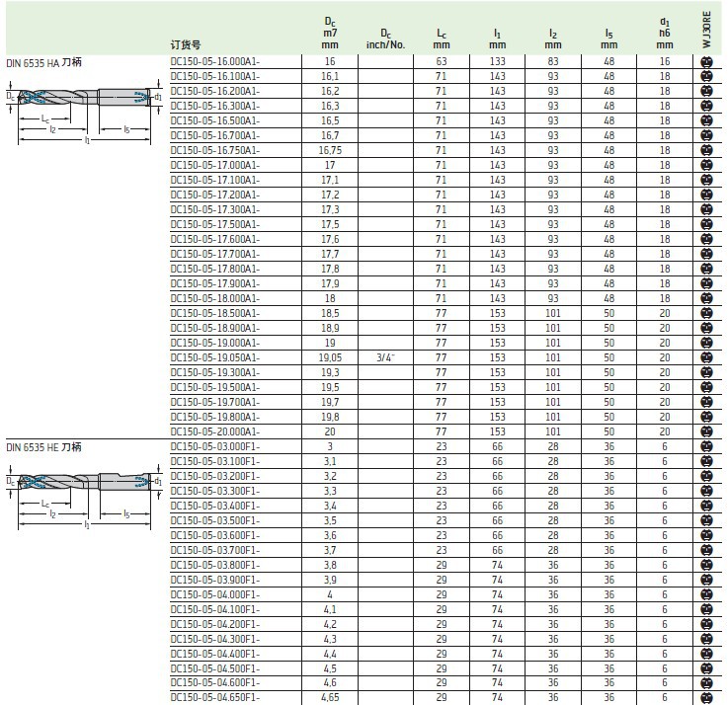Click the WJ30RE icon in the DC150-05-04.000F1- row
Viewport: 728px width, 705px height.
705,594
